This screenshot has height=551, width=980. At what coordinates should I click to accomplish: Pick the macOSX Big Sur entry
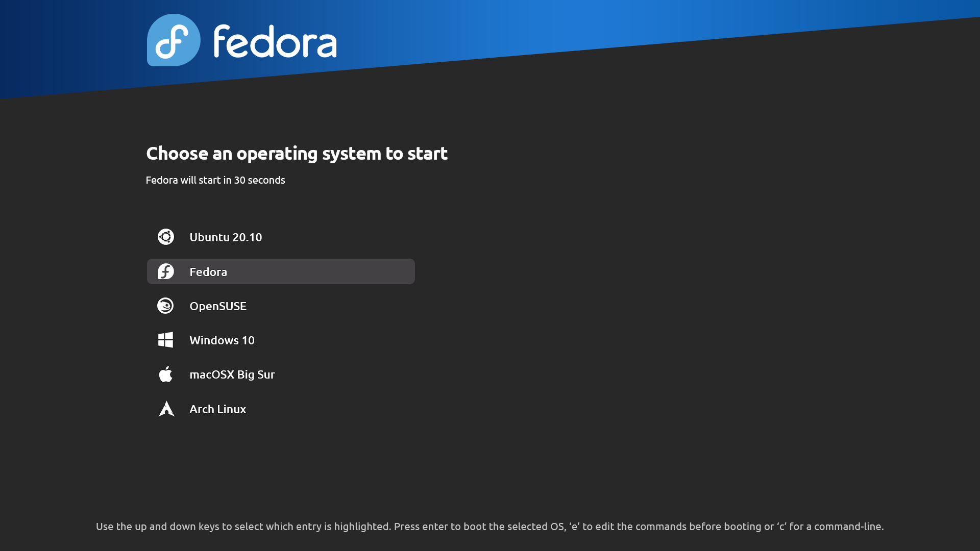coord(232,374)
